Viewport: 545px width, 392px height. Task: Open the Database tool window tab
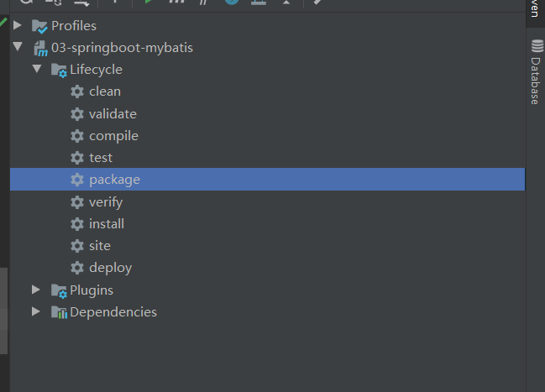click(535, 72)
